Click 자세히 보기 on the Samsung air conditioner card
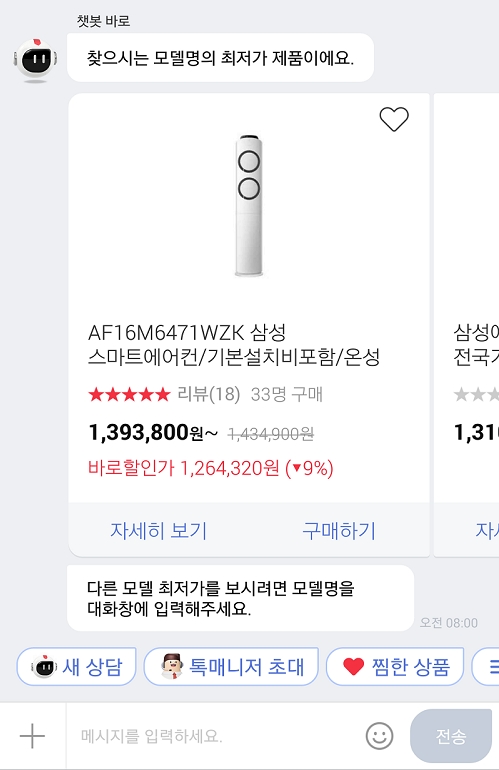Screen dimensions: 499x770 159,530
